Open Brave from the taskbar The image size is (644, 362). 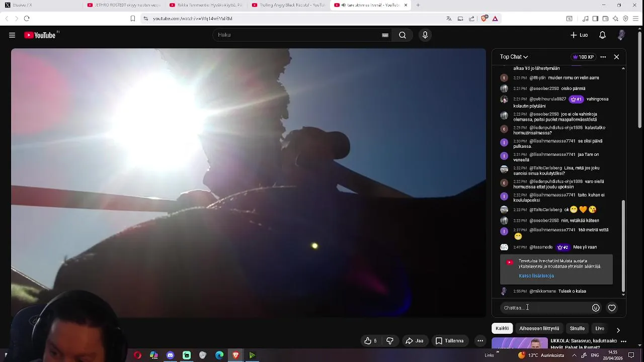coord(235,355)
